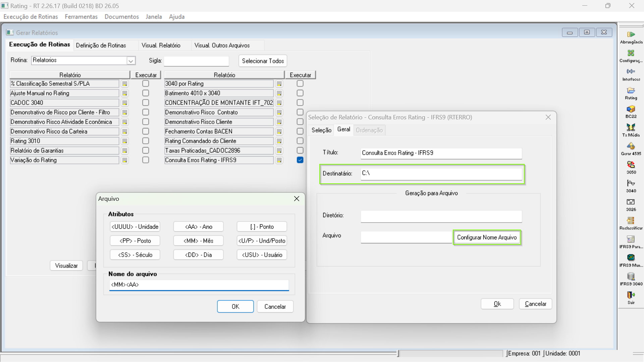Image resolution: width=644 pixels, height=362 pixels.
Task: Open Visual. Relatório tab
Action: [161, 45]
